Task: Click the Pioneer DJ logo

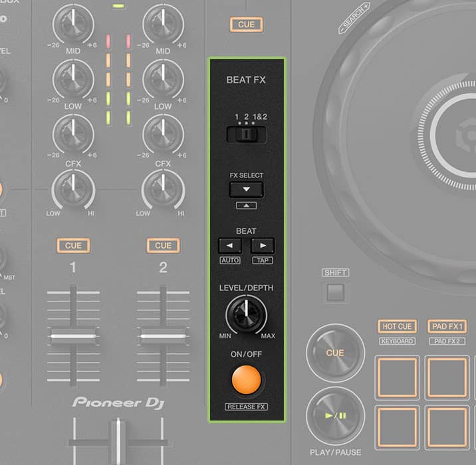Action: [x=118, y=403]
